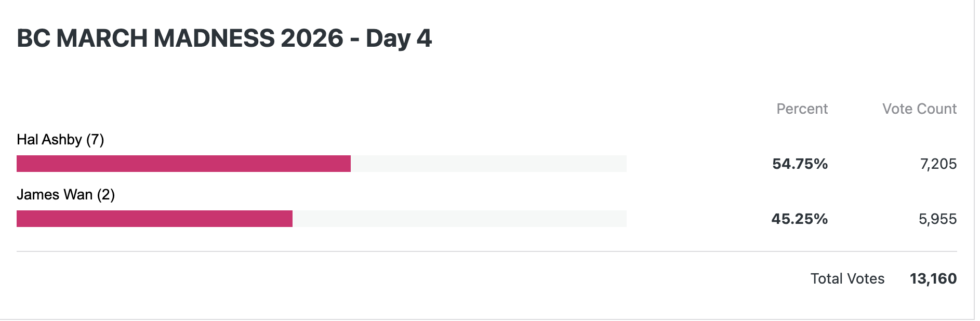Select the 13,160 total votes number

(933, 279)
